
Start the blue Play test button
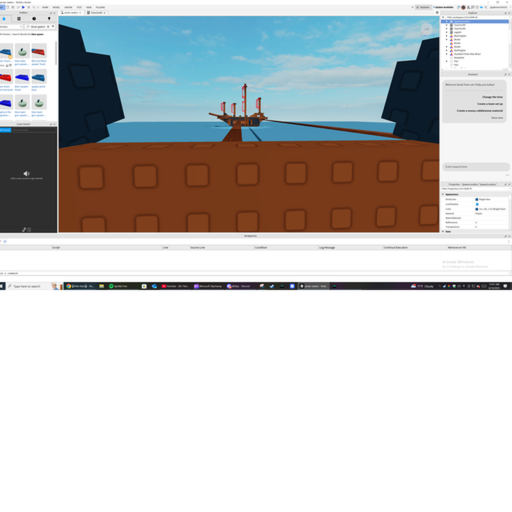(23, 7)
